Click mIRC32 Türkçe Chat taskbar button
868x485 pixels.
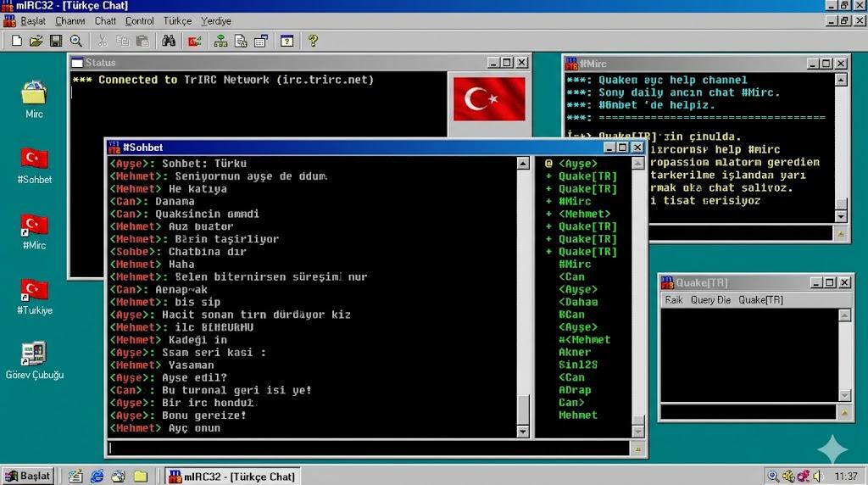pyautogui.click(x=232, y=477)
